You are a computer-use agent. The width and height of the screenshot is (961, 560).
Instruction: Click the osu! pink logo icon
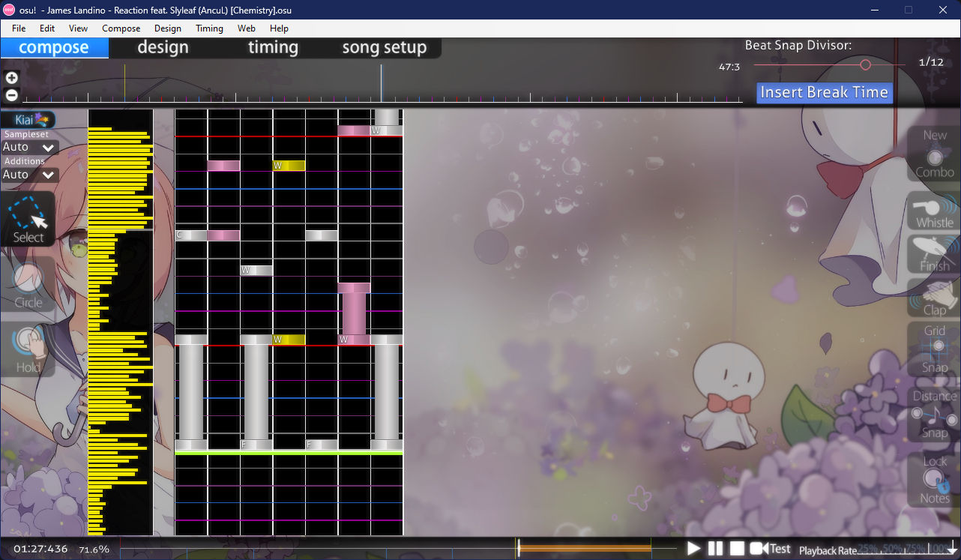click(x=10, y=10)
